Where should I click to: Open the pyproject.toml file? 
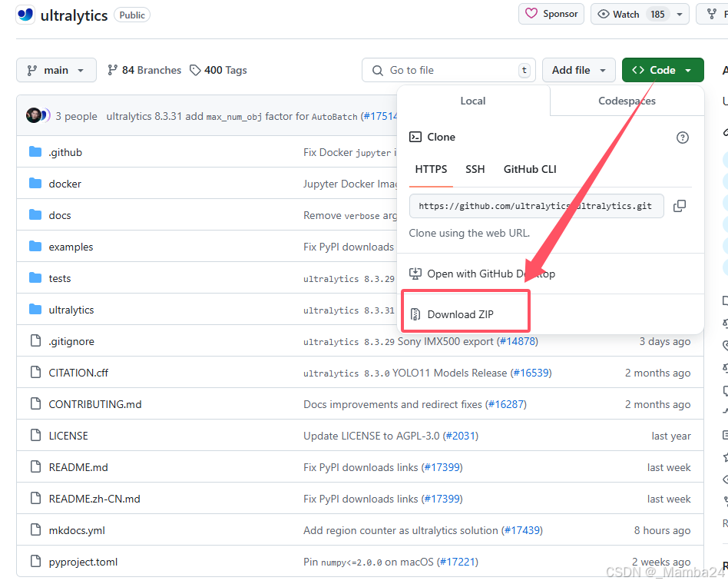[x=83, y=562]
